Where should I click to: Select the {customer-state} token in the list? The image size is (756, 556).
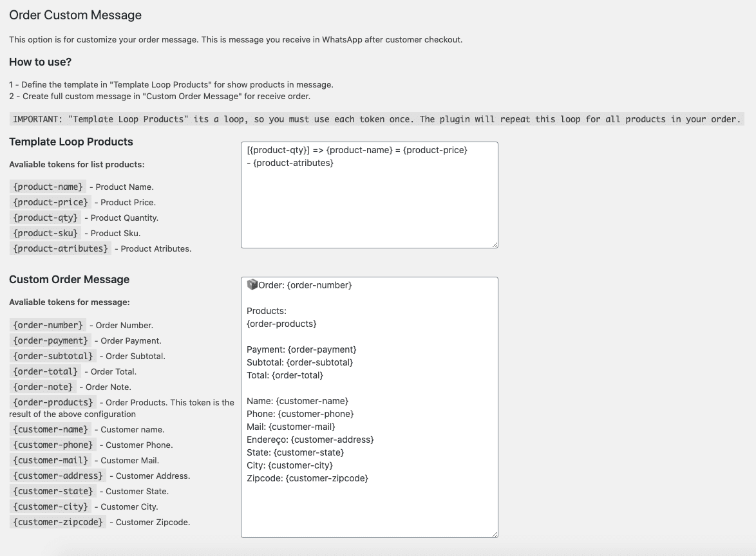[53, 491]
